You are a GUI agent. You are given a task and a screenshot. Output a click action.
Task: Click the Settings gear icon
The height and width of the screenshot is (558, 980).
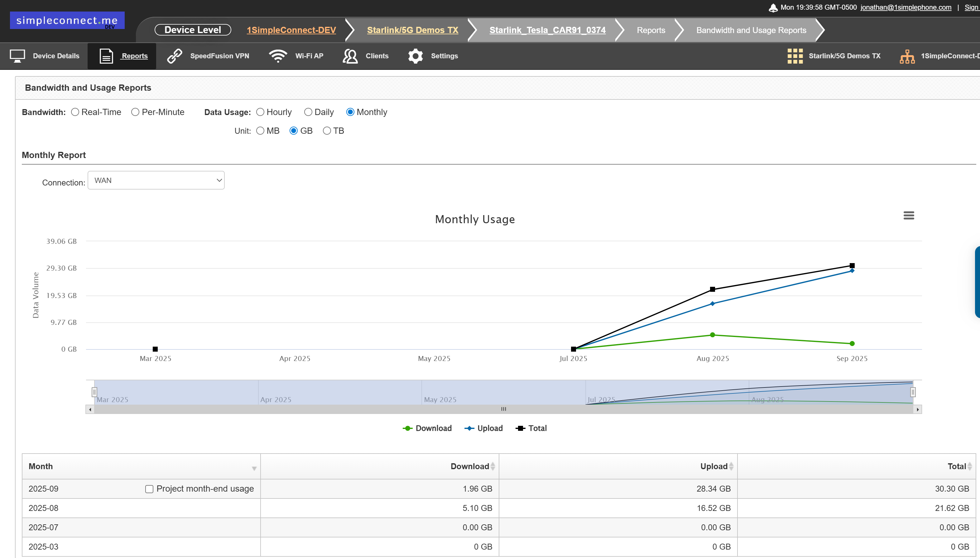(x=415, y=56)
